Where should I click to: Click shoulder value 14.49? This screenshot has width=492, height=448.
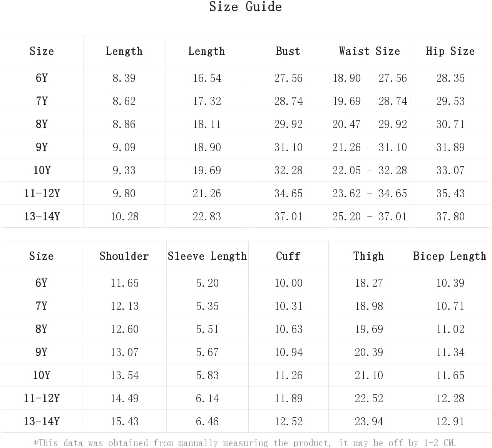[x=124, y=398]
